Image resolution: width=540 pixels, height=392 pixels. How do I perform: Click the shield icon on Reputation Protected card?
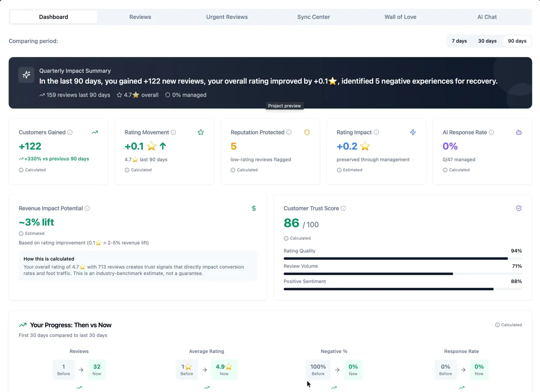pyautogui.click(x=307, y=132)
